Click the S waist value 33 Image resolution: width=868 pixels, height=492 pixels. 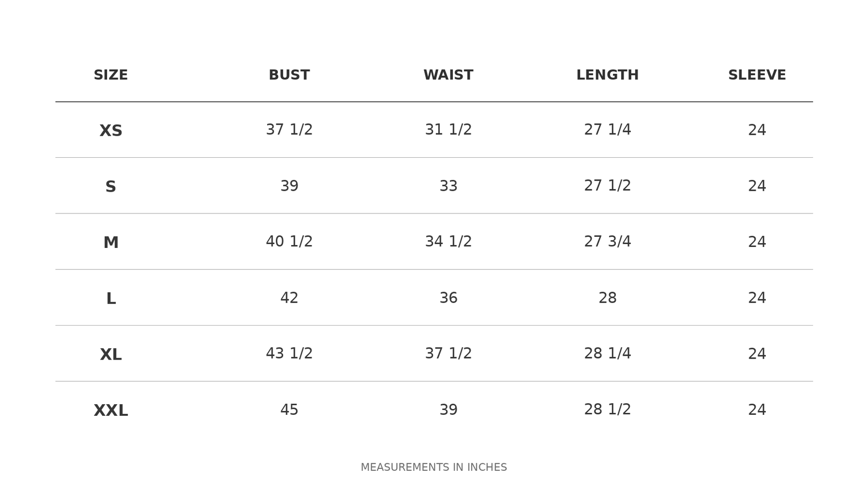448,186
